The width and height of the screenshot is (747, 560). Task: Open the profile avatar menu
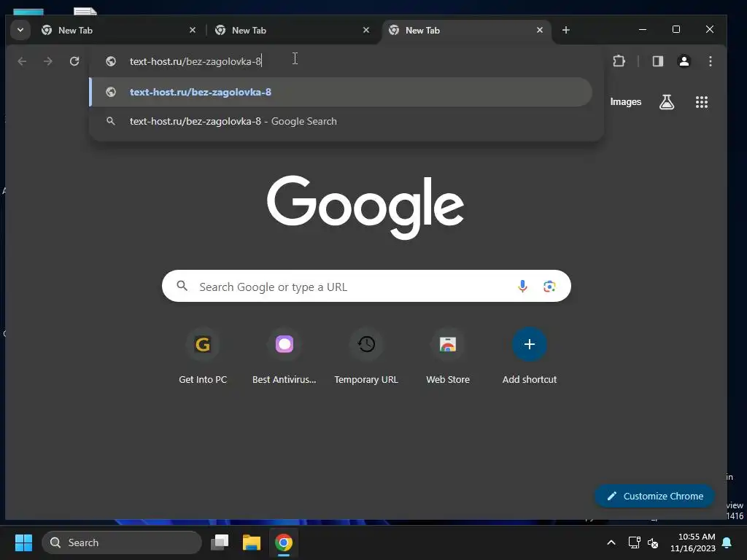pyautogui.click(x=684, y=61)
